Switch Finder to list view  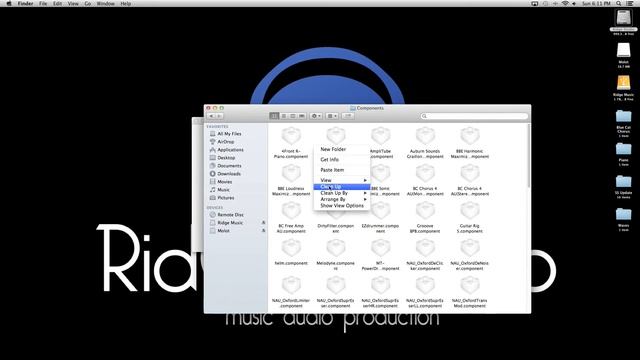pyautogui.click(x=284, y=116)
